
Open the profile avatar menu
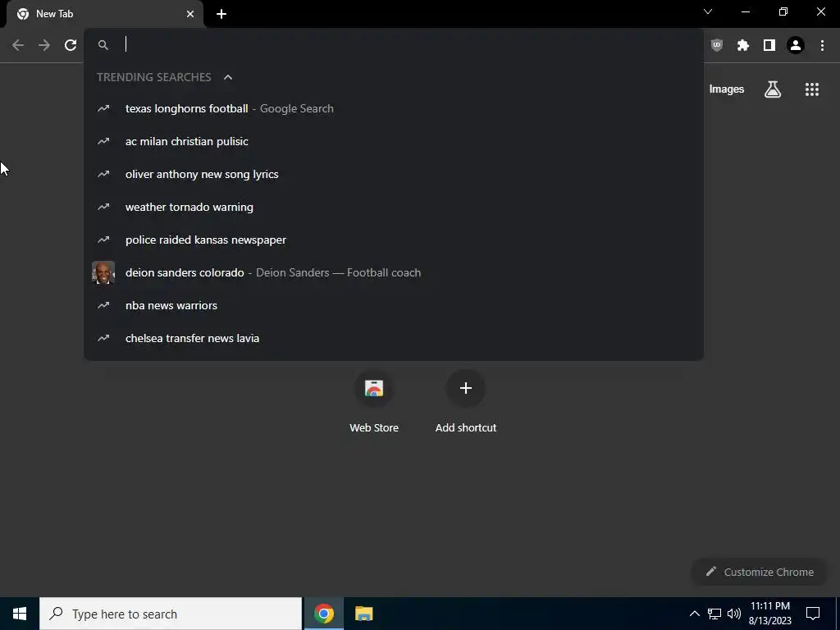(796, 45)
